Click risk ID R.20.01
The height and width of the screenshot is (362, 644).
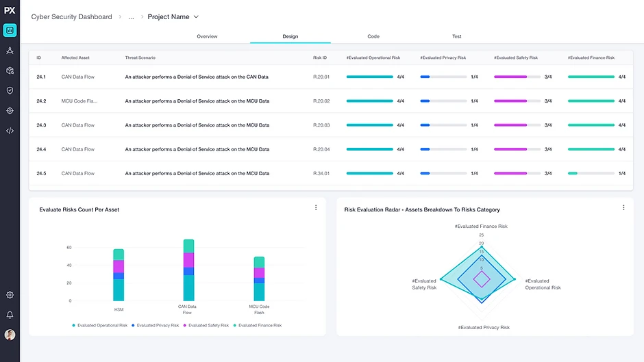tap(321, 77)
